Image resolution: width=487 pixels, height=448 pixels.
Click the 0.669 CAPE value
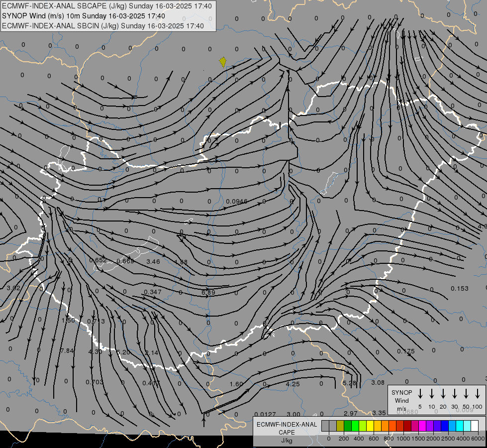[x=125, y=261]
